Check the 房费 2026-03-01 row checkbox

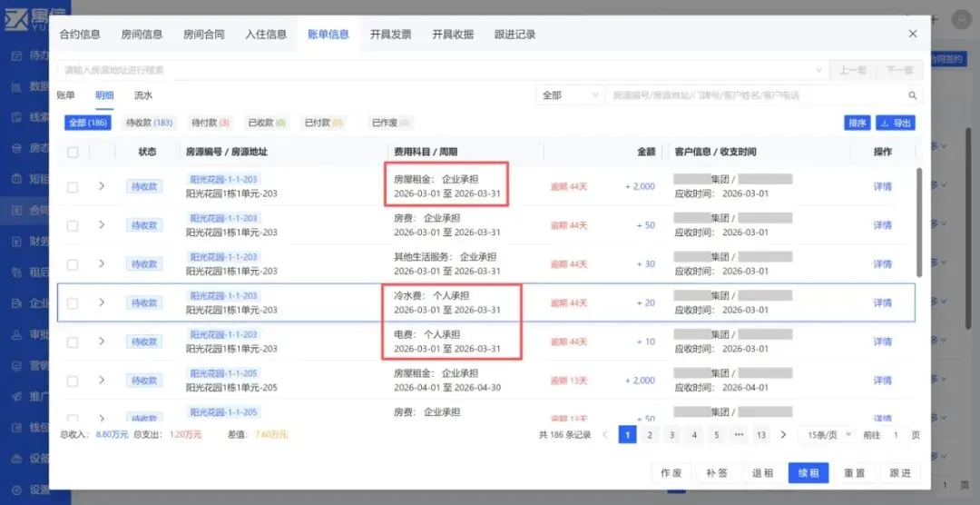click(x=73, y=225)
